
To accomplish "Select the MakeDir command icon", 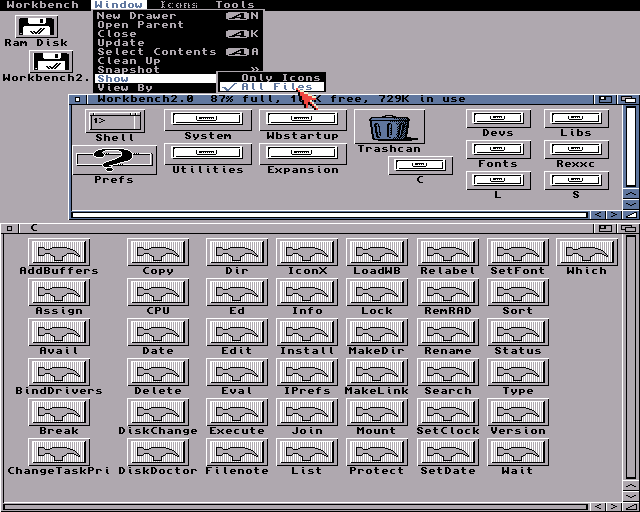I will coord(376,333).
